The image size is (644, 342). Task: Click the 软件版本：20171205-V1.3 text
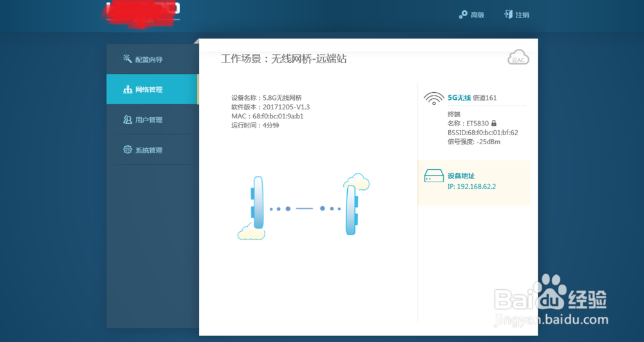click(x=270, y=107)
